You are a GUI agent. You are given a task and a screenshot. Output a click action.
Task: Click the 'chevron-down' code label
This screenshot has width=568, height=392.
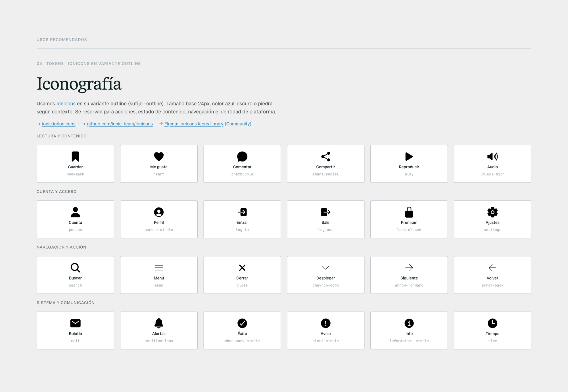[325, 286]
